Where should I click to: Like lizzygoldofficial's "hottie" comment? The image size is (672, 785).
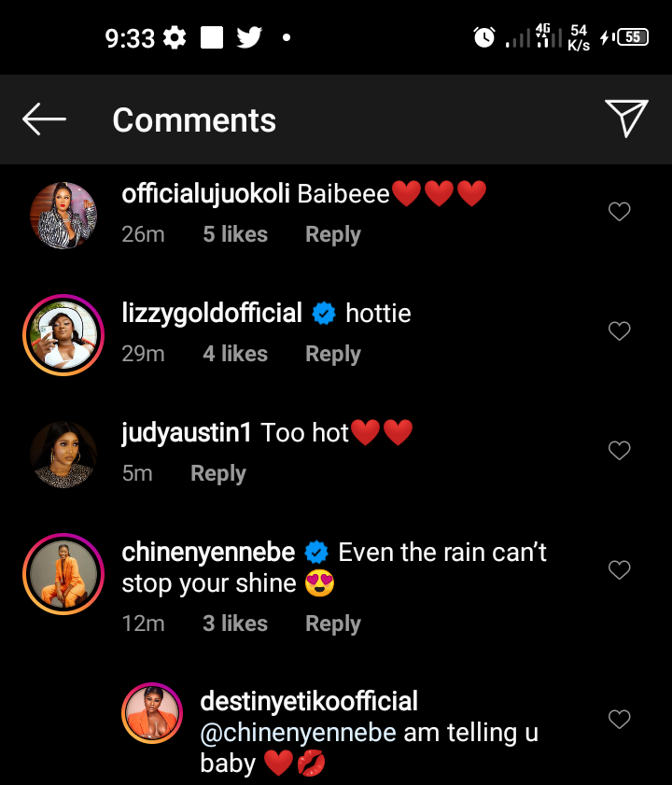coord(619,331)
